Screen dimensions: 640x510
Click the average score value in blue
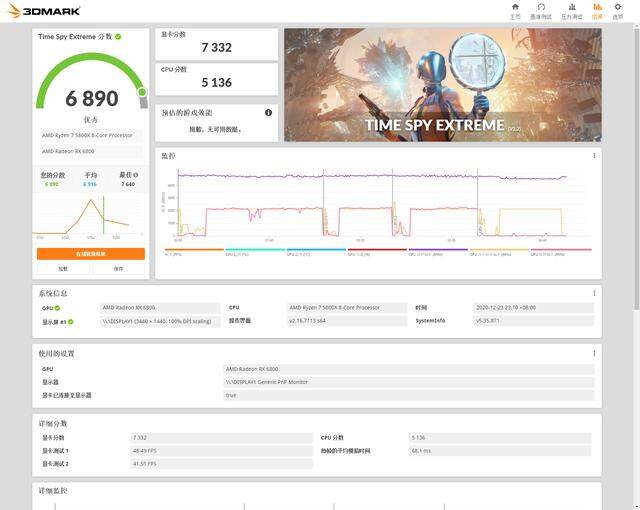coord(90,184)
